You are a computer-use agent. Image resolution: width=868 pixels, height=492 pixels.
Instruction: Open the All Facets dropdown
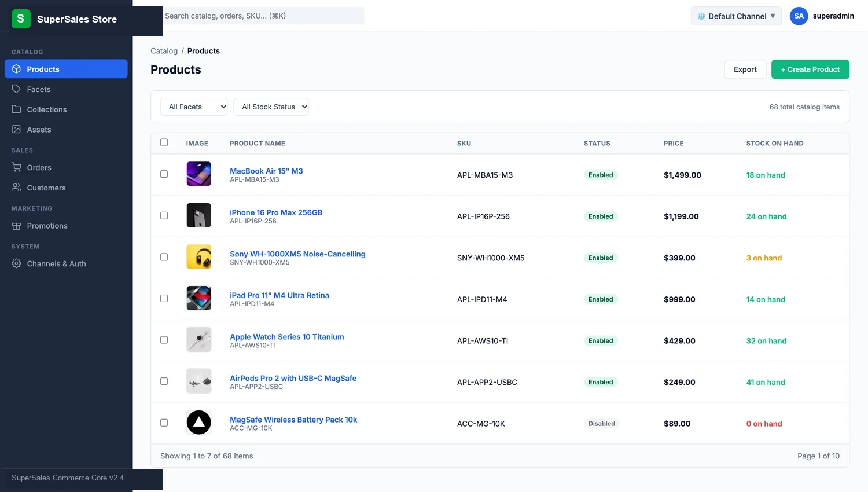pyautogui.click(x=194, y=107)
